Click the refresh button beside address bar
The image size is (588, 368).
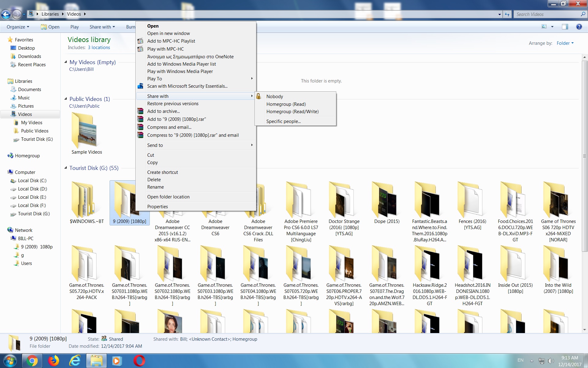pyautogui.click(x=507, y=14)
